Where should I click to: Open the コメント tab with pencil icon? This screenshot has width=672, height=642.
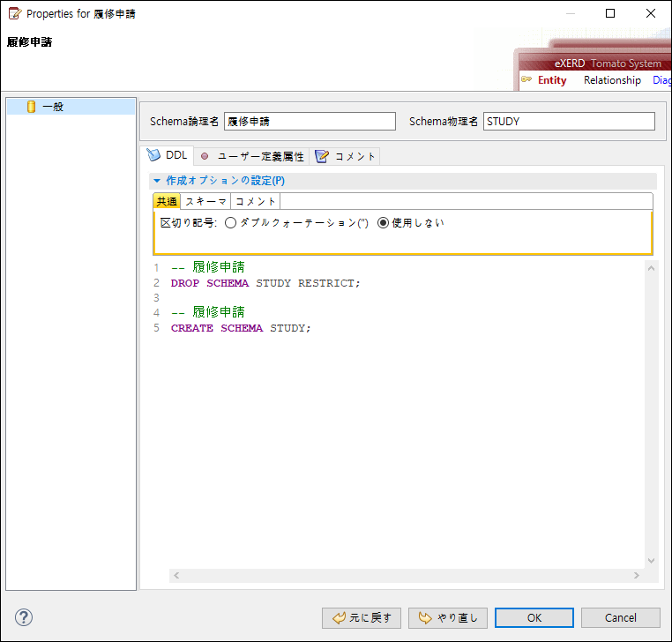tap(345, 156)
